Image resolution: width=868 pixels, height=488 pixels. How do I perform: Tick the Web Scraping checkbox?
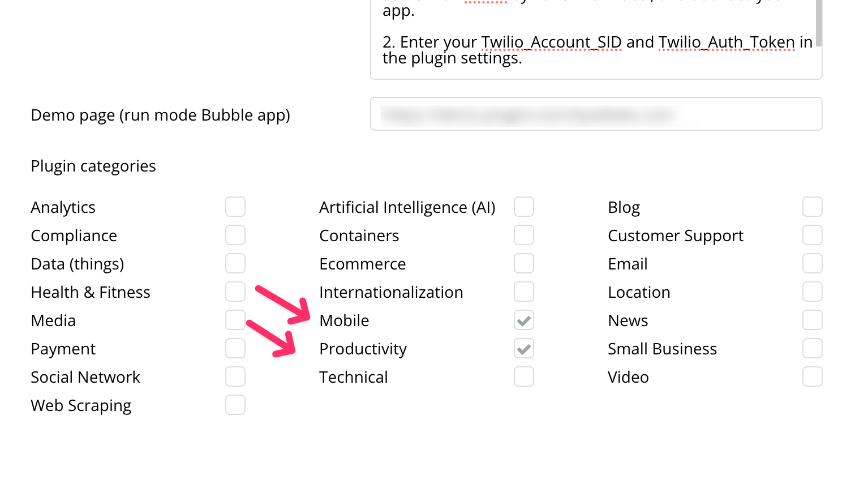click(x=235, y=405)
